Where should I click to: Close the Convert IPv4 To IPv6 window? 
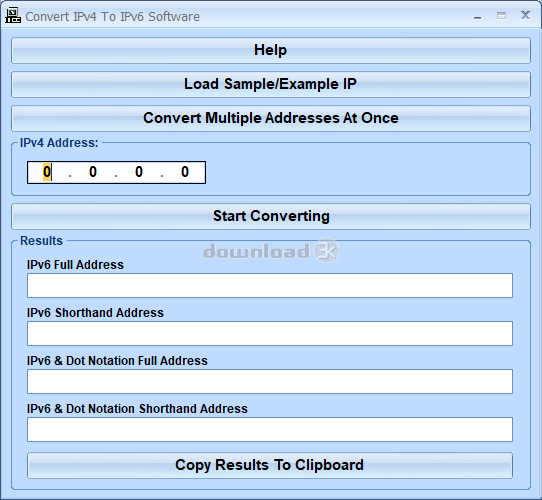coord(525,15)
